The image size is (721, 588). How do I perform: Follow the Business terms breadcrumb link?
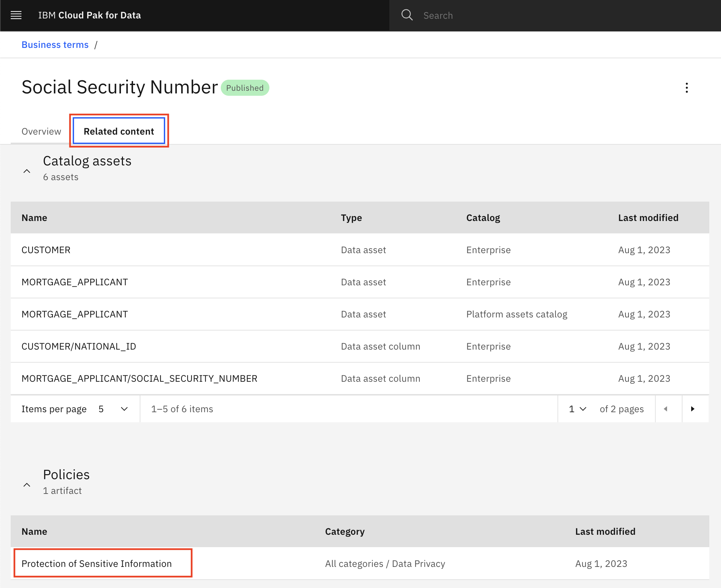55,45
